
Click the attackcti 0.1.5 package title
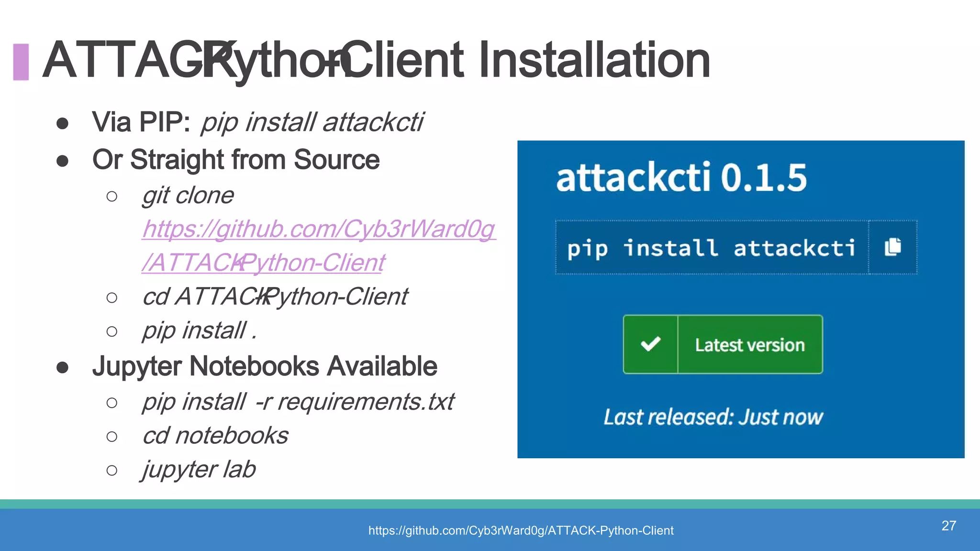(681, 177)
